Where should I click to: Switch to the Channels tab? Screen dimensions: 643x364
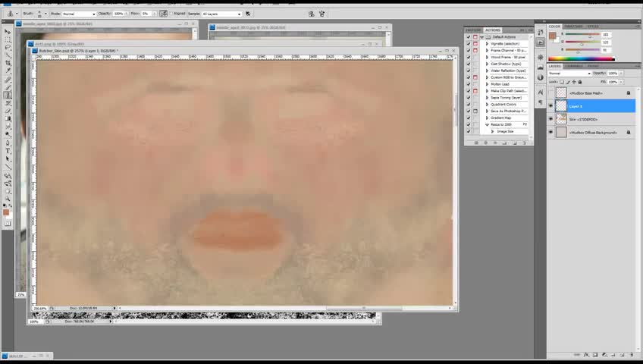(574, 66)
